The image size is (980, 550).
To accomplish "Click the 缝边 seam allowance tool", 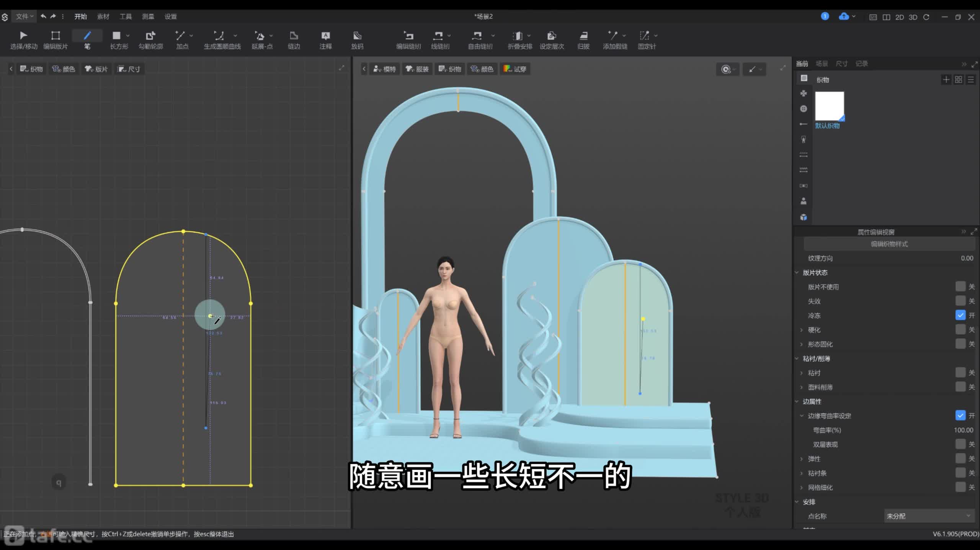I will 294,40.
